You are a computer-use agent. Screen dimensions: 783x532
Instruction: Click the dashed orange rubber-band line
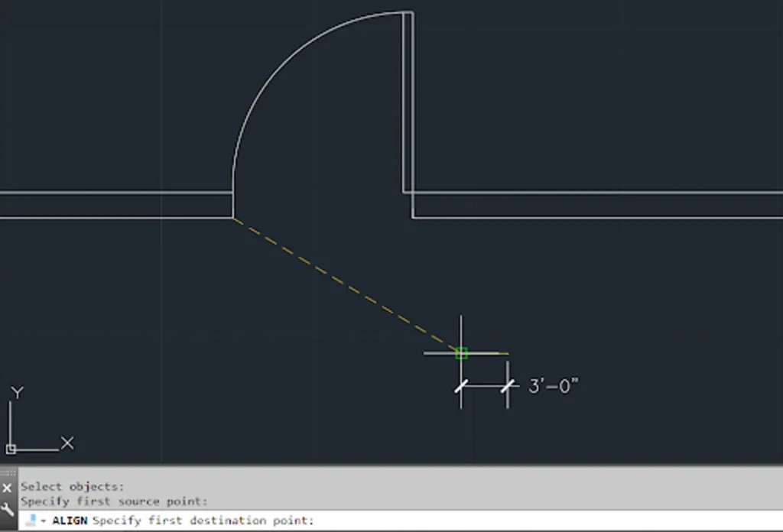[344, 284]
